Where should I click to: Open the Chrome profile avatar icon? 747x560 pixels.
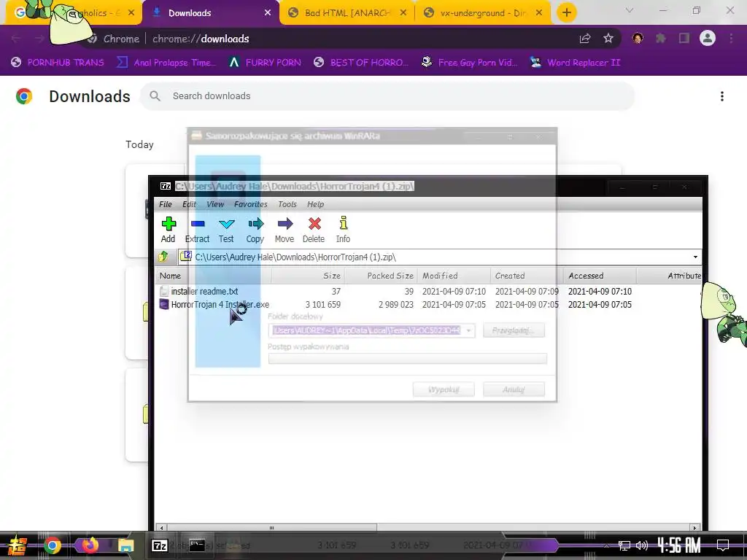point(708,38)
